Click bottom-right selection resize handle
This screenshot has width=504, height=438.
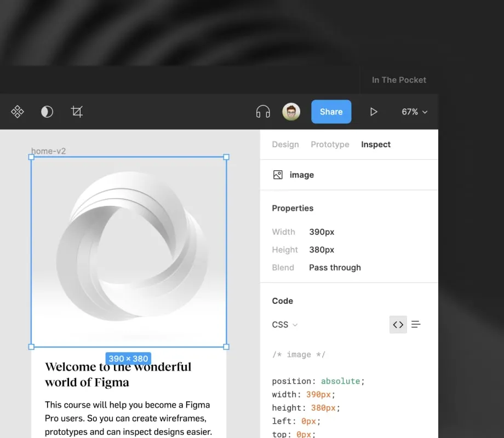(226, 347)
